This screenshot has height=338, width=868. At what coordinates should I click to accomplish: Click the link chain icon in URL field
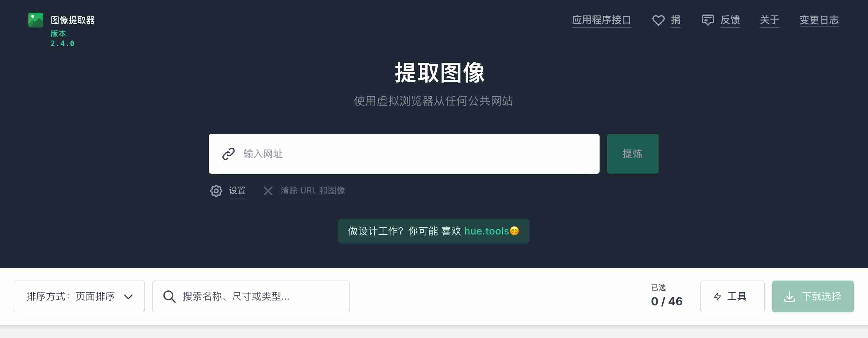pos(229,154)
